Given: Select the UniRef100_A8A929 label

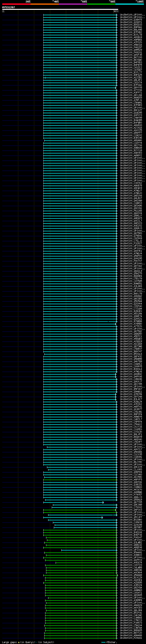Looking at the screenshot, I should pyautogui.click(x=131, y=605).
